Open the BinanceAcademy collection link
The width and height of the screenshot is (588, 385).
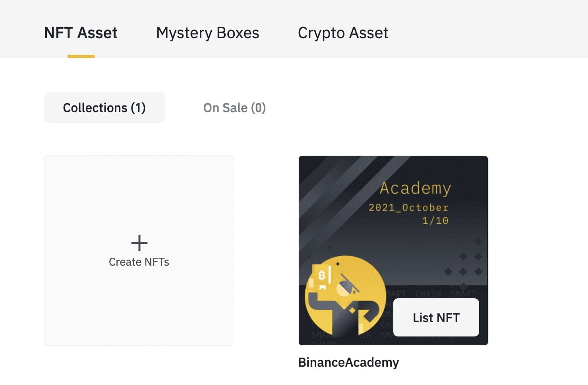348,362
